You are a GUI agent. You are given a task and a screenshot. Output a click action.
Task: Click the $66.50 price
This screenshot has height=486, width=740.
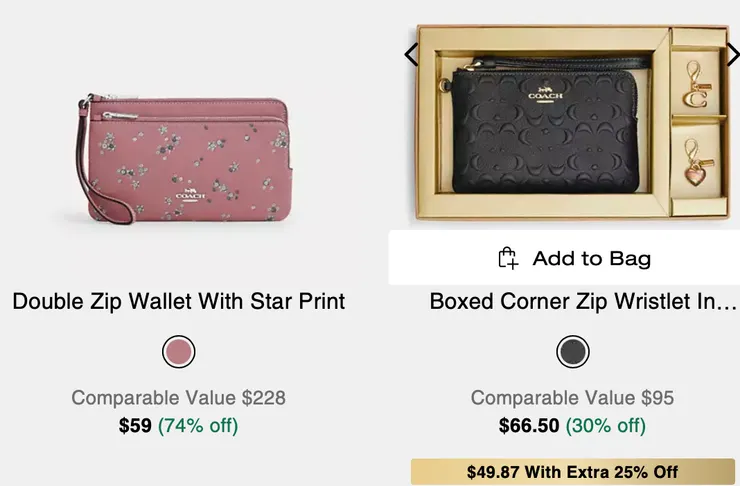point(529,426)
